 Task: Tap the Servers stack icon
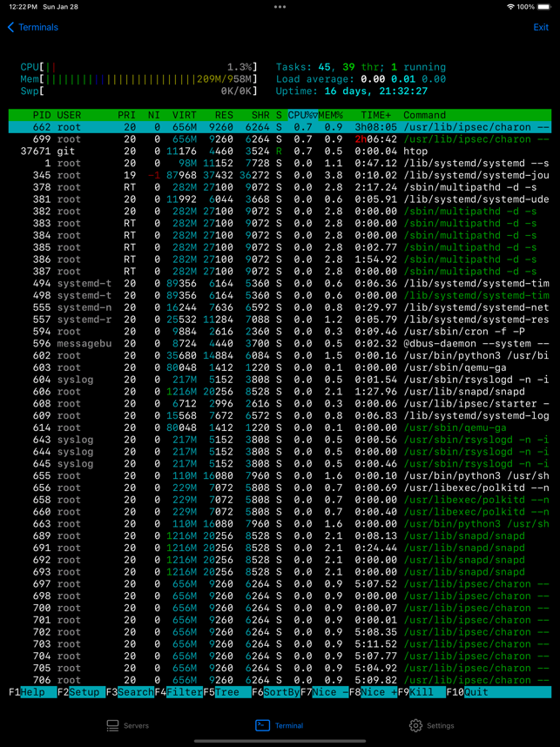pyautogui.click(x=112, y=725)
